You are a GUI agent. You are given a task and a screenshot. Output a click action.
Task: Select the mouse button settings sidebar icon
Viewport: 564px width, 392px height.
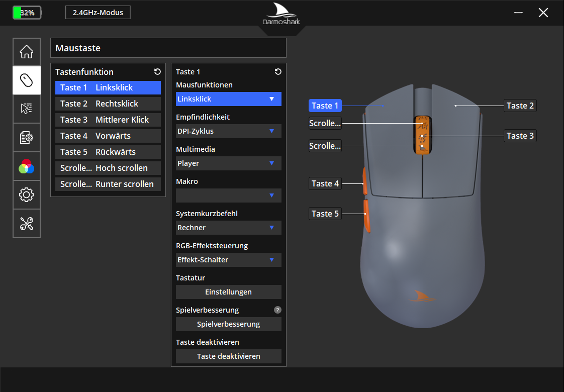27,80
